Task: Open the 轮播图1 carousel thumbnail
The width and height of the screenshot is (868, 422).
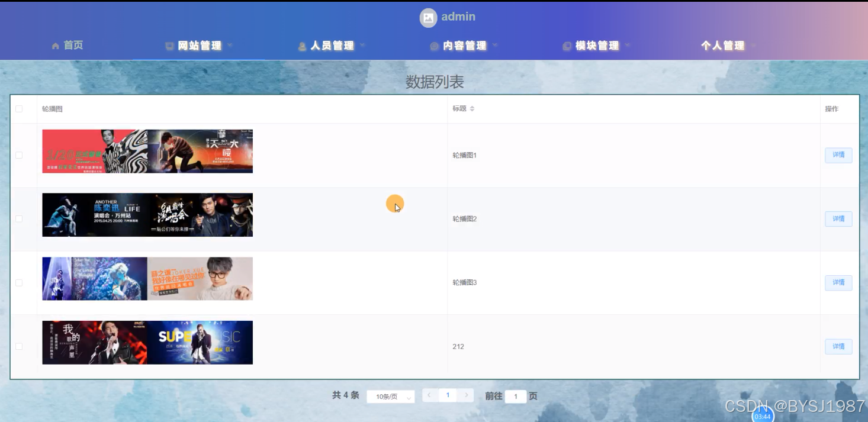Action: click(x=147, y=152)
